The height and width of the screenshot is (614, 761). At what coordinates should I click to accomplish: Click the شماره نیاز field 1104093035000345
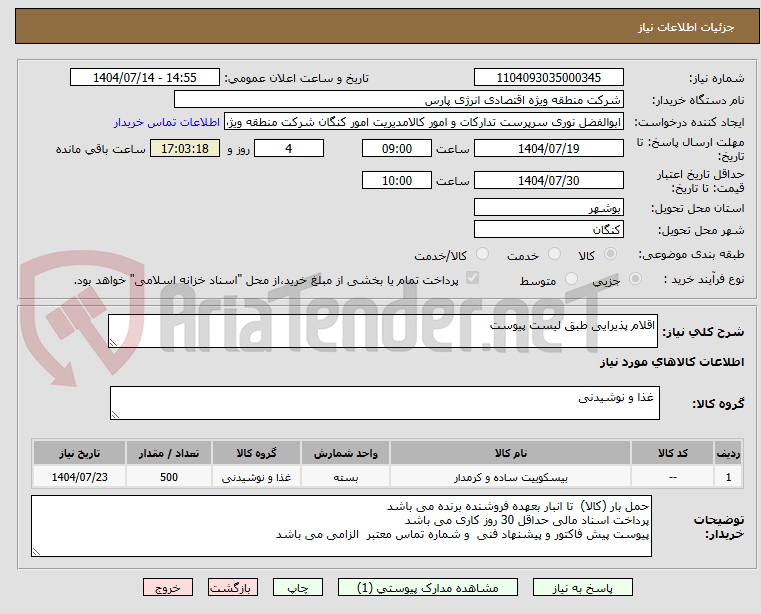tap(548, 78)
